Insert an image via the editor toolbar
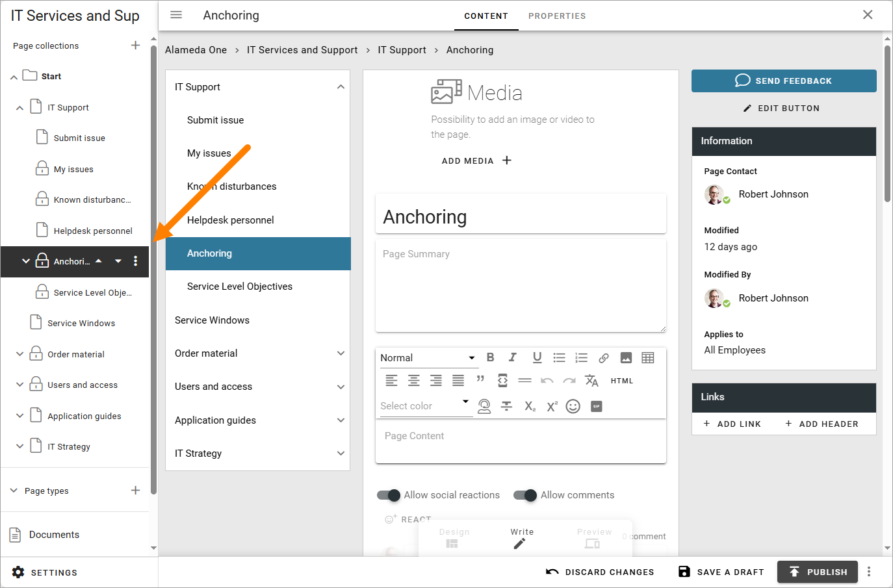Screen dimensions: 893x588 click(x=626, y=357)
